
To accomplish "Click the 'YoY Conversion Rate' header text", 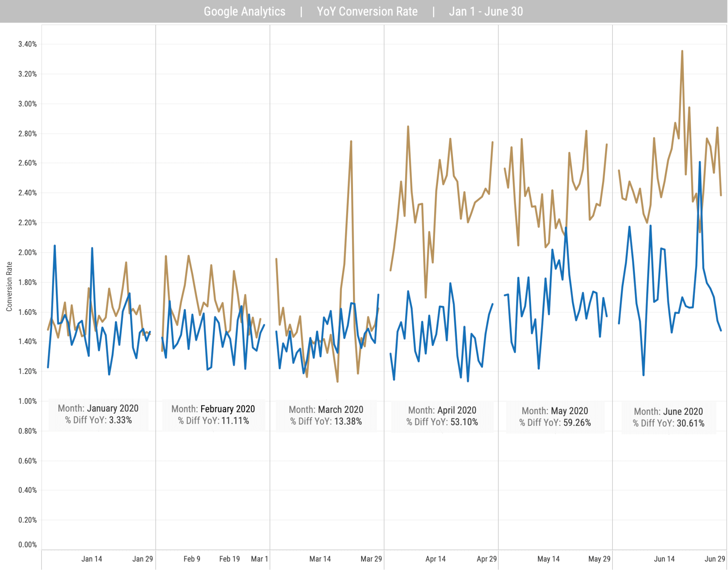I will pos(367,11).
